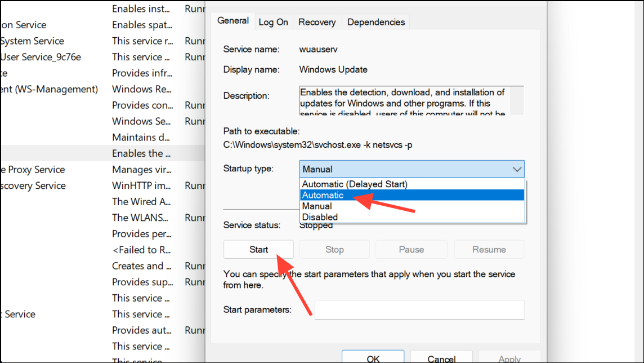Viewport: 644px width, 363px height.
Task: Click 'The WLANS...' description cell
Action: coord(140,218)
